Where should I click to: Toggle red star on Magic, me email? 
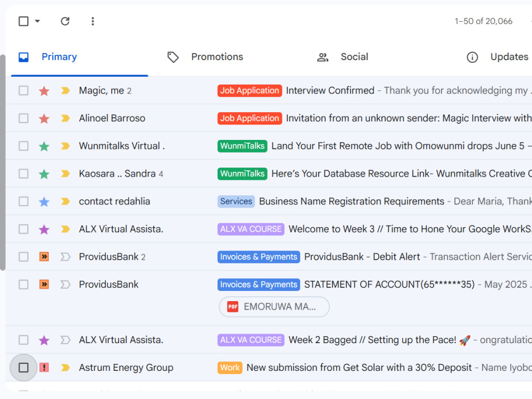pyautogui.click(x=44, y=90)
